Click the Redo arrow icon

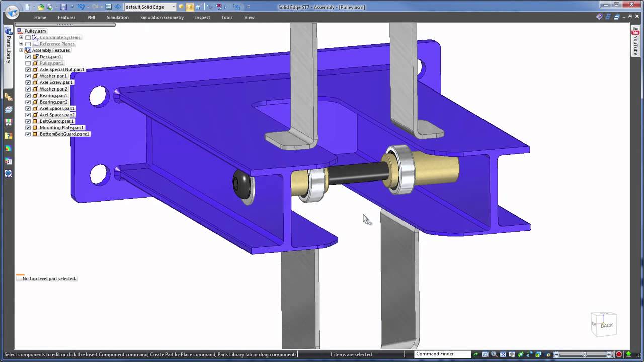[x=95, y=7]
